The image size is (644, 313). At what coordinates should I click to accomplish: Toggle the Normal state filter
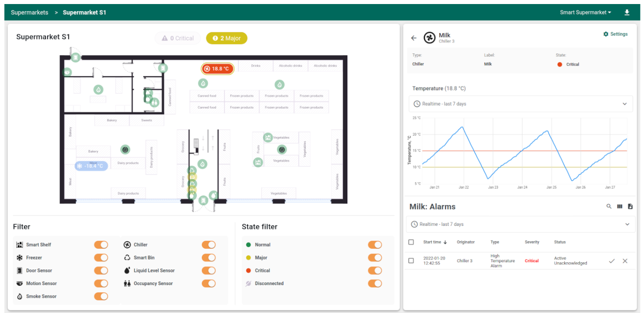(x=375, y=245)
